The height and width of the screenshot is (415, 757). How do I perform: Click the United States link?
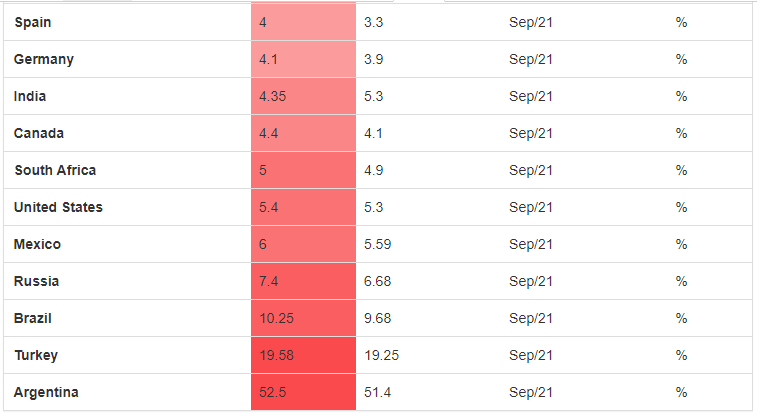pyautogui.click(x=58, y=207)
